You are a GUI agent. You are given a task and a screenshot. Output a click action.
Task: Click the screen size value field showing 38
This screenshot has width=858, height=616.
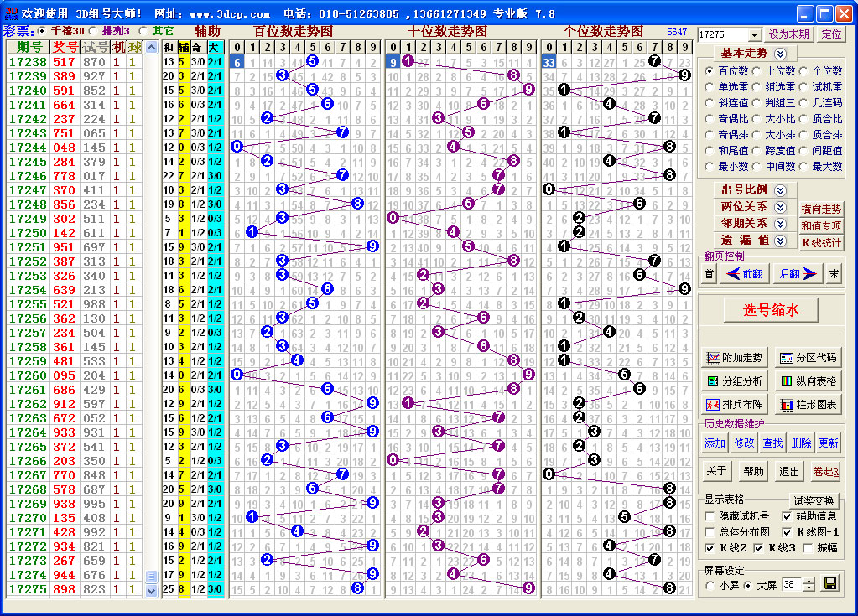[x=791, y=584]
